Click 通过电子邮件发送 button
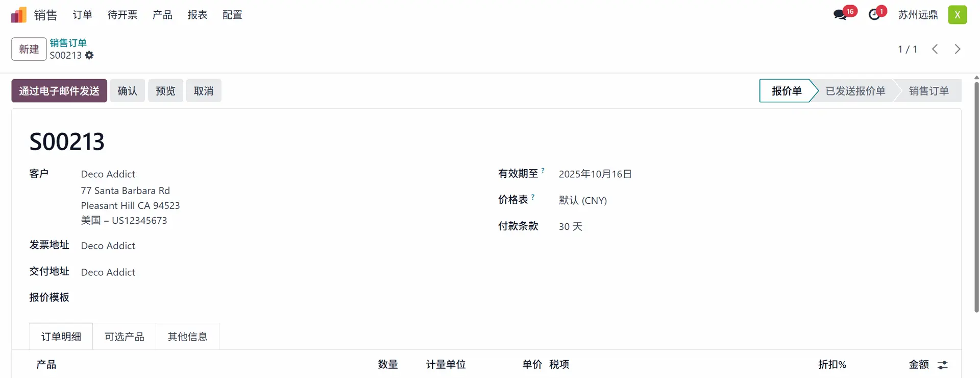This screenshot has width=980, height=378. pos(59,91)
